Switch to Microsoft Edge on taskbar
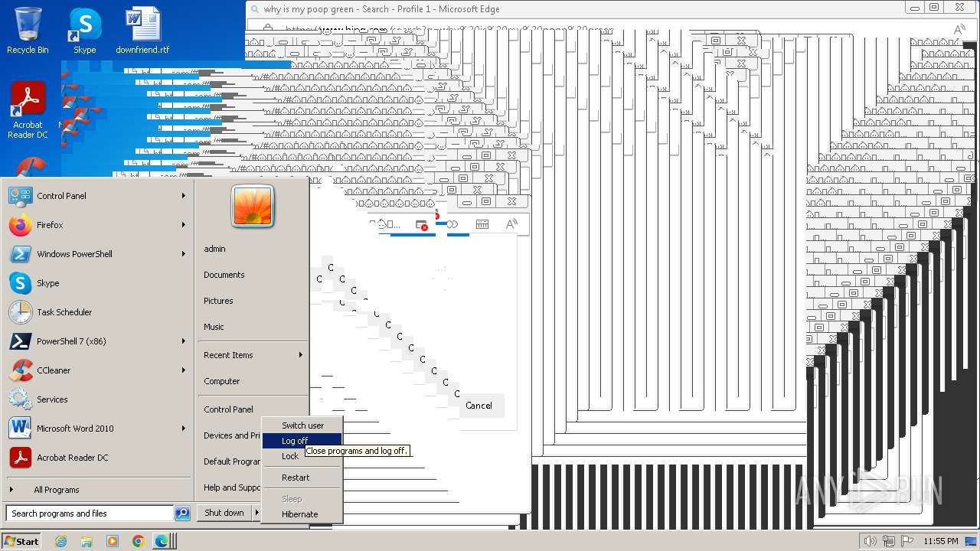Viewport: 980px width, 551px height. pos(163,541)
